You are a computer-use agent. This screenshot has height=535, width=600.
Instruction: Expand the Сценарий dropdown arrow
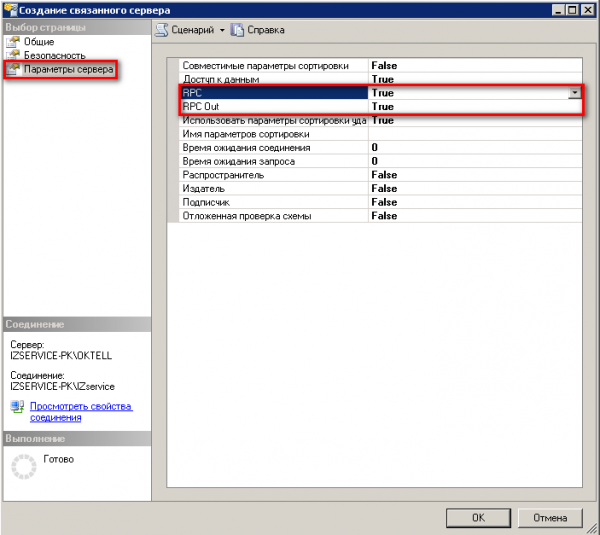coord(221,30)
